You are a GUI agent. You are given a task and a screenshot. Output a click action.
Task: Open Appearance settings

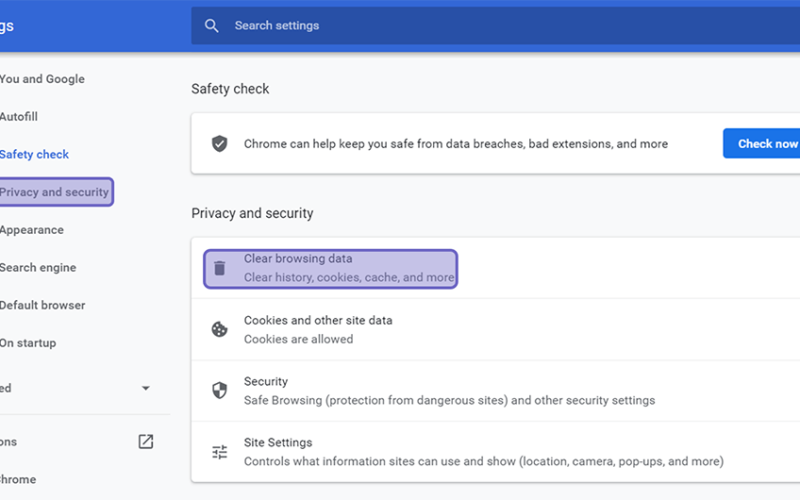32,230
